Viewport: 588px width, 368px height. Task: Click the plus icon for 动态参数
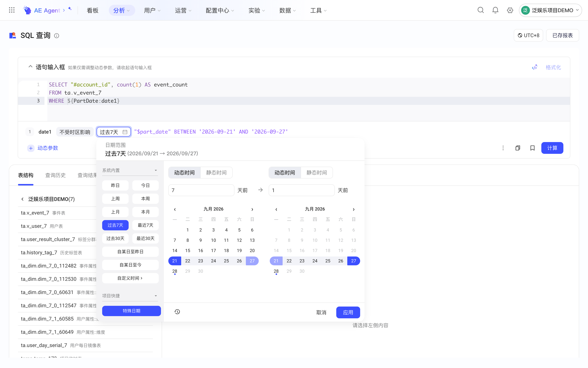31,148
